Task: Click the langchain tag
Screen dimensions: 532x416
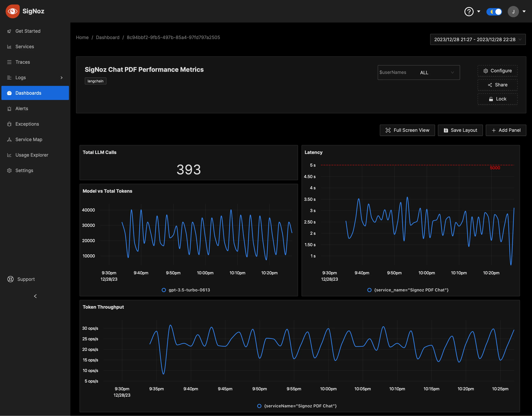Action: (x=96, y=81)
